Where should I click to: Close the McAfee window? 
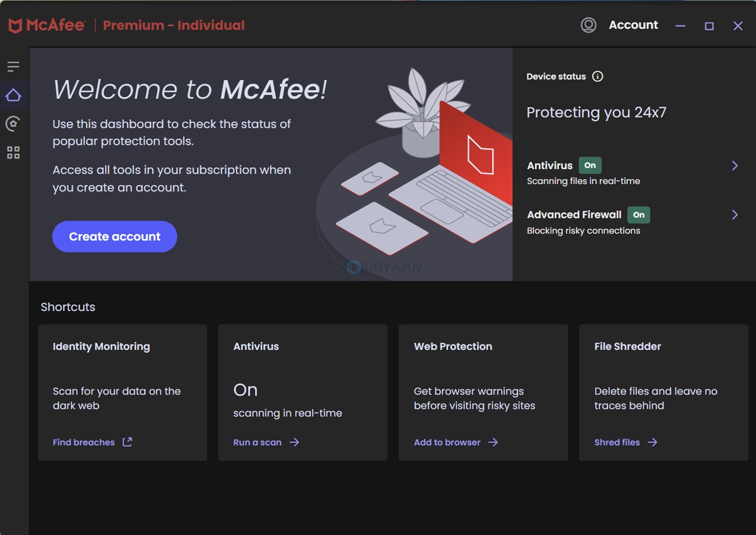pyautogui.click(x=738, y=26)
